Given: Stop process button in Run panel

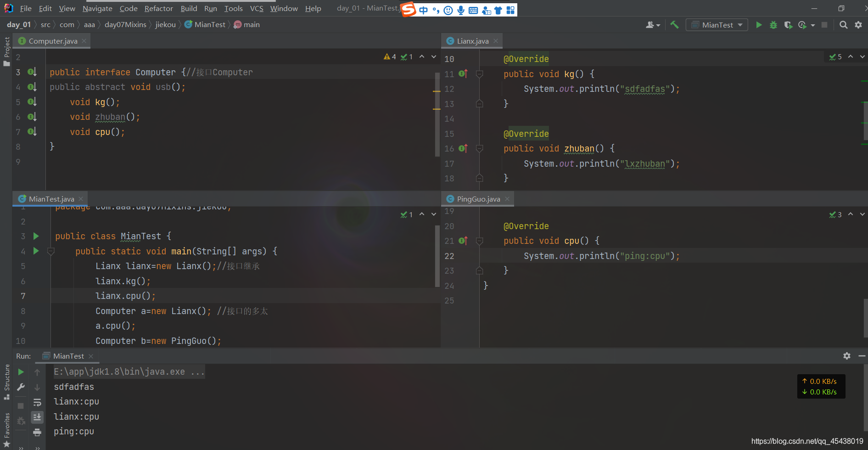Looking at the screenshot, I should point(21,406).
